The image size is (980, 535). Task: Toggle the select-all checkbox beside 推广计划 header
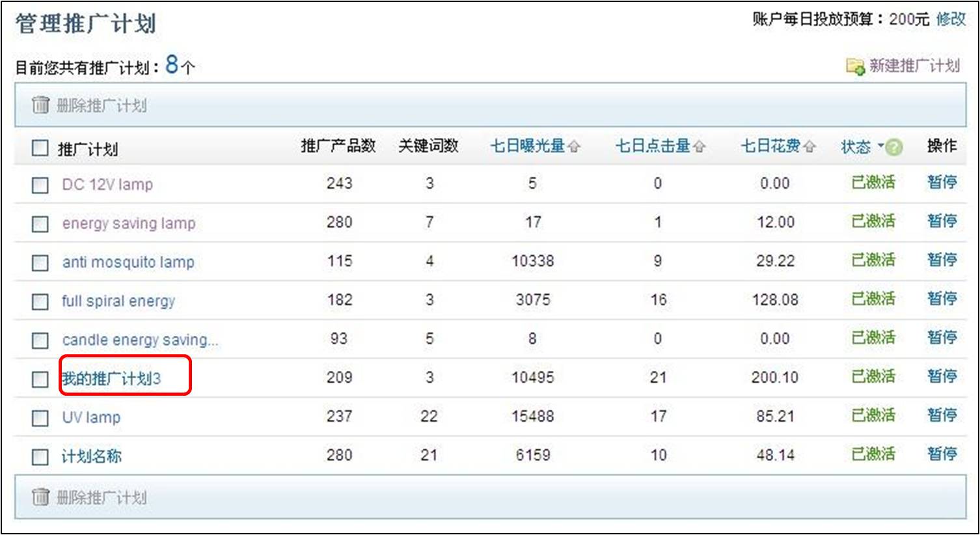click(40, 148)
